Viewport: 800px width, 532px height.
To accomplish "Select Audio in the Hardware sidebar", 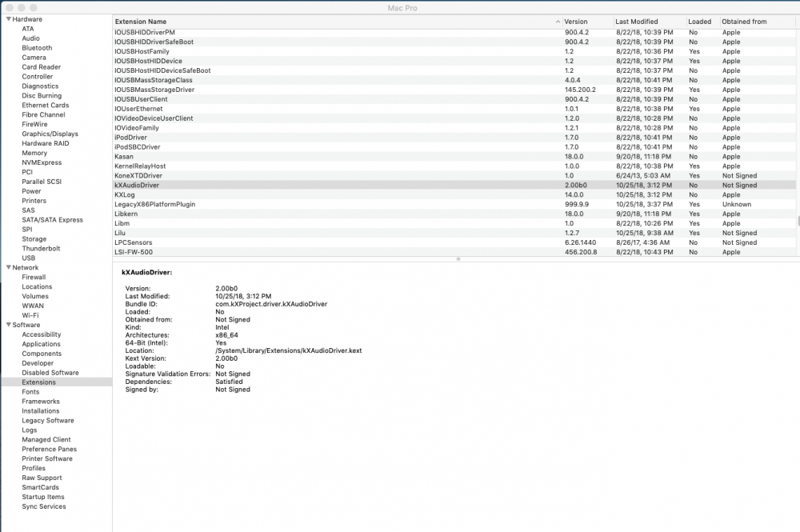I will [30, 38].
